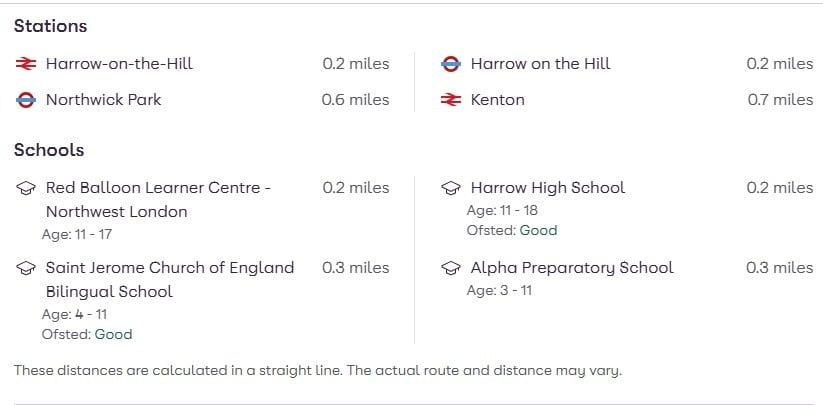Select the Harrow-on-the-Hill rail station name
The width and height of the screenshot is (823, 405).
pos(119,64)
